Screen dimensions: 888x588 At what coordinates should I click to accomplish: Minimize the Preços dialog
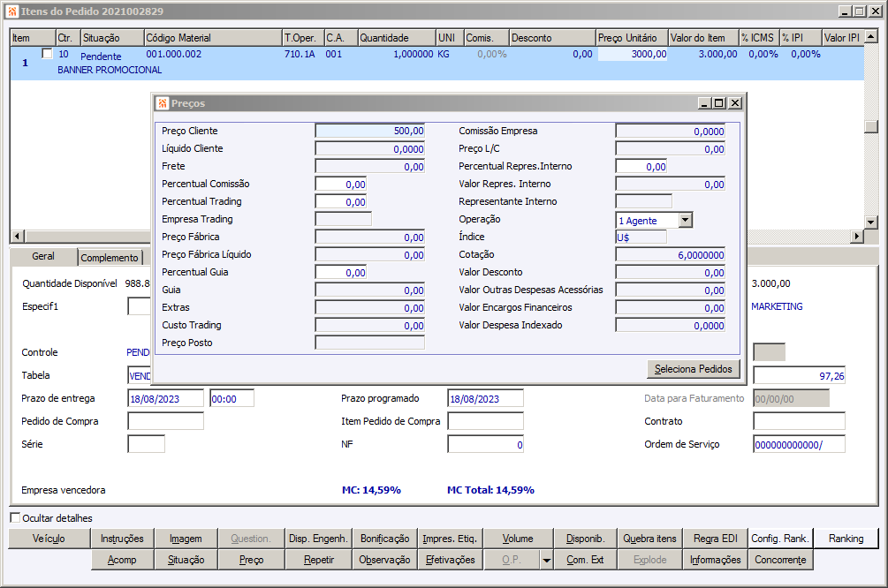704,103
